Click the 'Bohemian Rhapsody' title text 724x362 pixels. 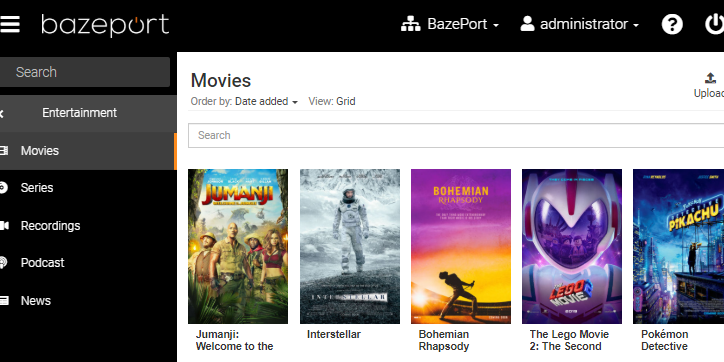(444, 340)
